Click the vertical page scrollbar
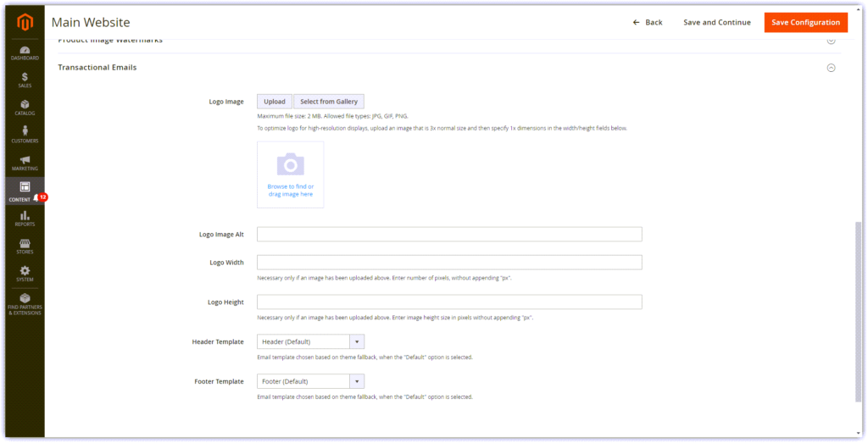 pos(859,312)
